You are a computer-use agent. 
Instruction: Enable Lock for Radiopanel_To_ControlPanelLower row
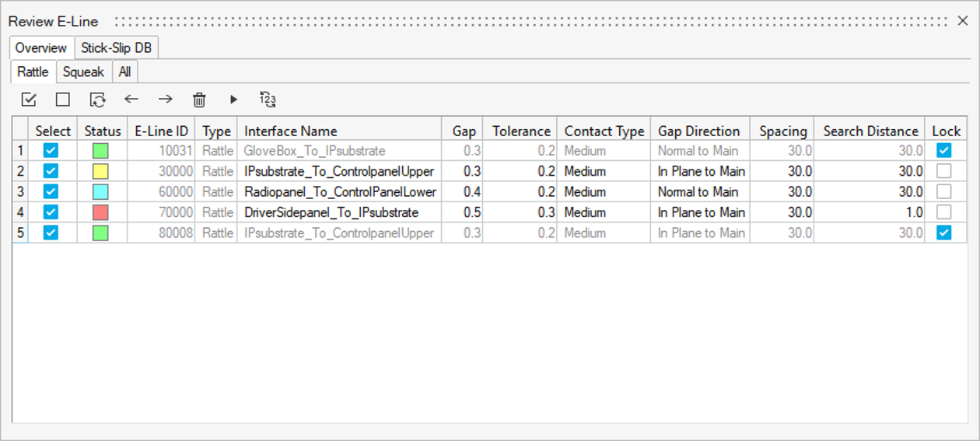[x=943, y=191]
